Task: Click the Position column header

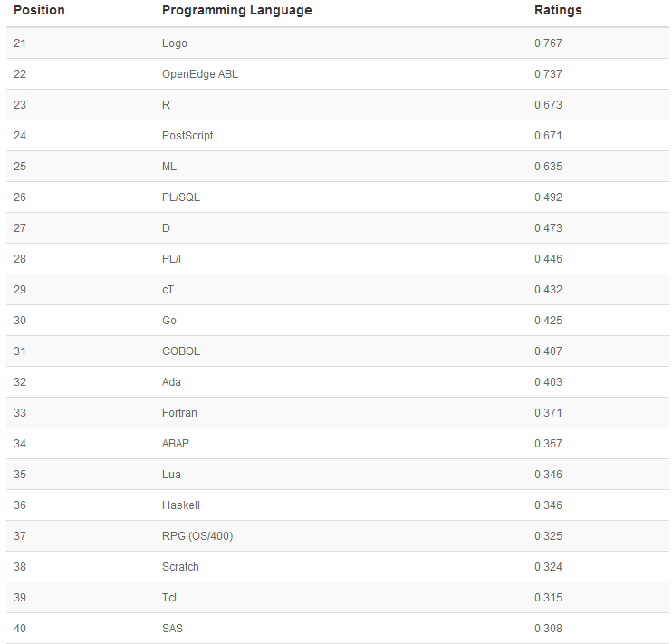Action: (39, 11)
